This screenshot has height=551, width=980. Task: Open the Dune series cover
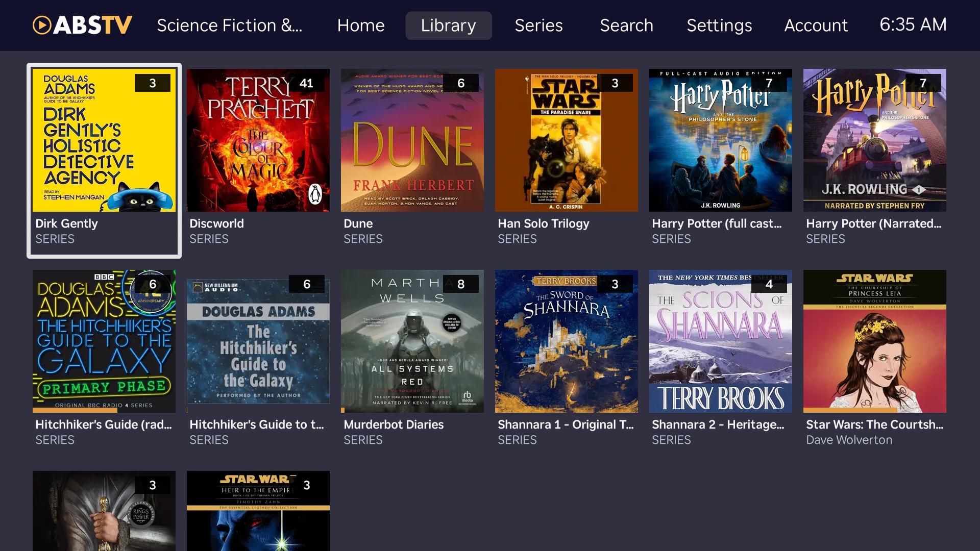click(412, 140)
